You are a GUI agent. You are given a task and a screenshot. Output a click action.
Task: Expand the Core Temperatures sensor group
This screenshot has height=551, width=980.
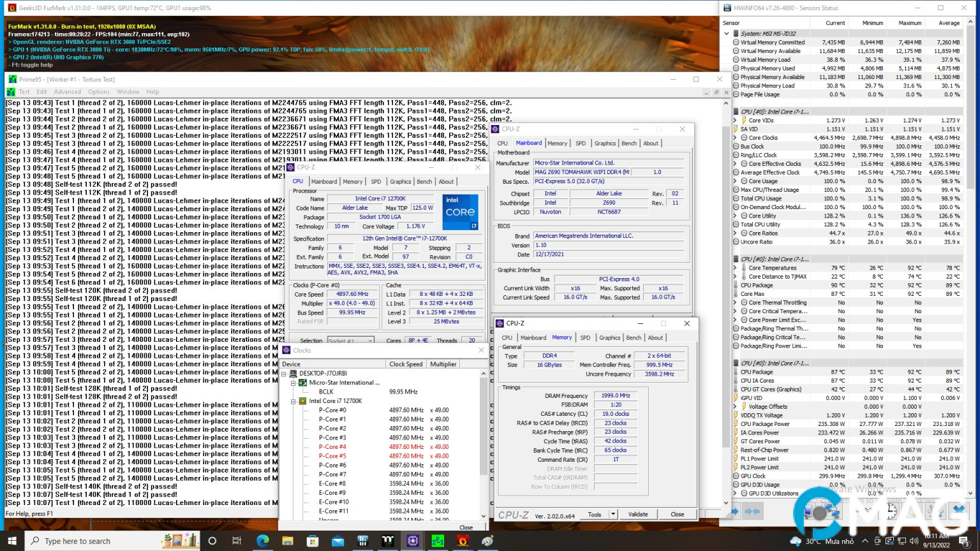(x=735, y=268)
